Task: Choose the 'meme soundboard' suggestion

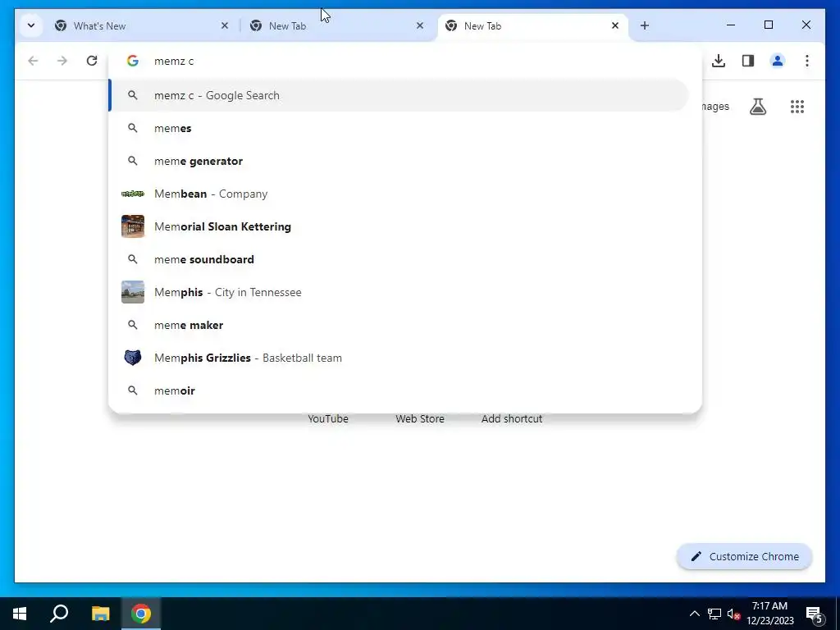Action: [x=399, y=259]
